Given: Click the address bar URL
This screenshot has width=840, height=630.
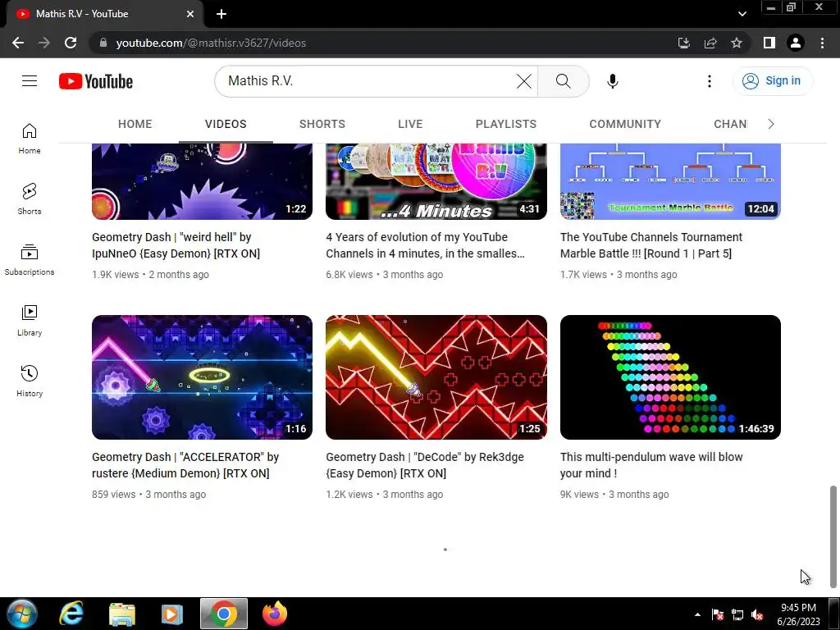Looking at the screenshot, I should 211,43.
